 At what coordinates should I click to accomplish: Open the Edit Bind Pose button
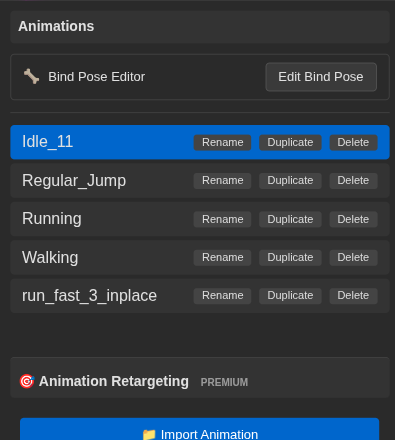[x=321, y=77]
